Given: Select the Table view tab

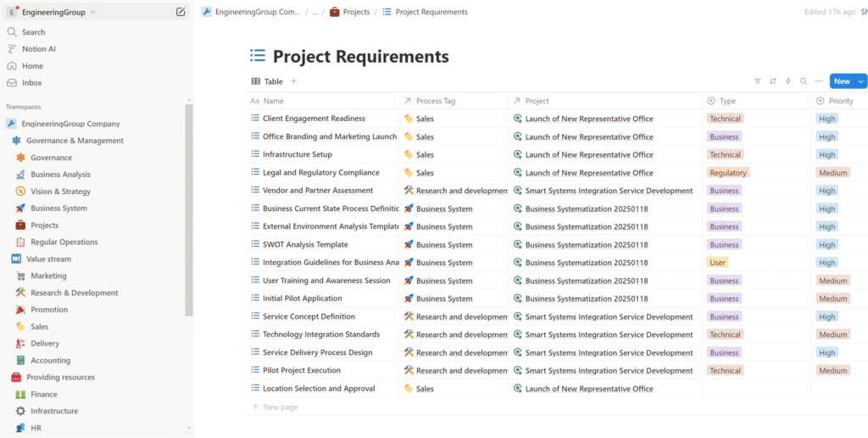Looking at the screenshot, I should click(x=268, y=81).
